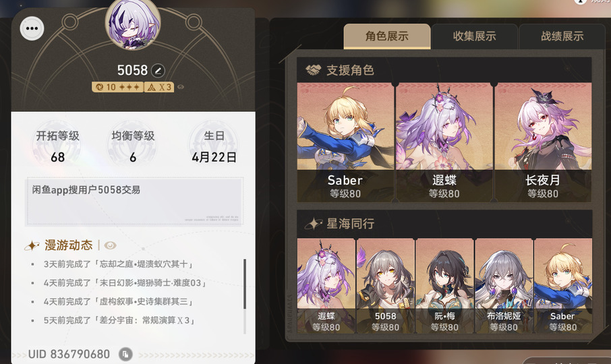Copy the UID with the copy icon
This screenshot has height=364, width=611.
tap(125, 355)
